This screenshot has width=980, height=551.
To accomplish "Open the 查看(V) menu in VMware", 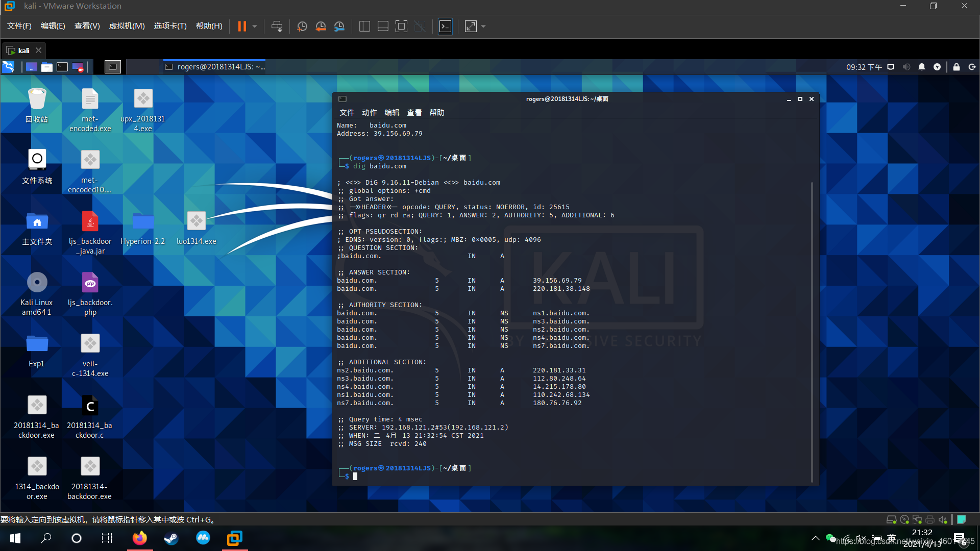I will [x=87, y=26].
